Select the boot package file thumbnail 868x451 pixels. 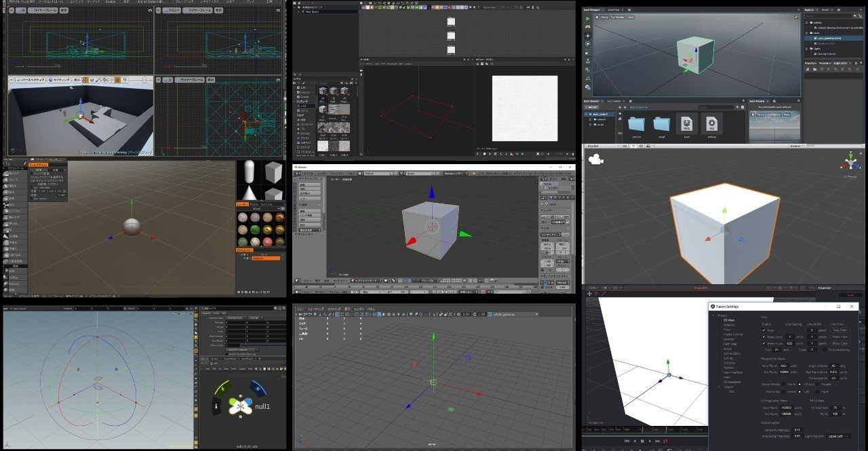(x=686, y=123)
